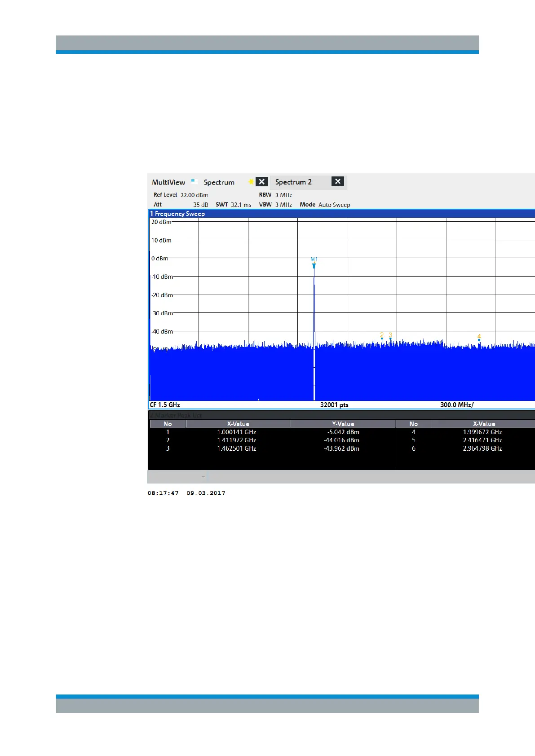
Task: Close the Spectrum tab with its X
Action: coord(261,182)
